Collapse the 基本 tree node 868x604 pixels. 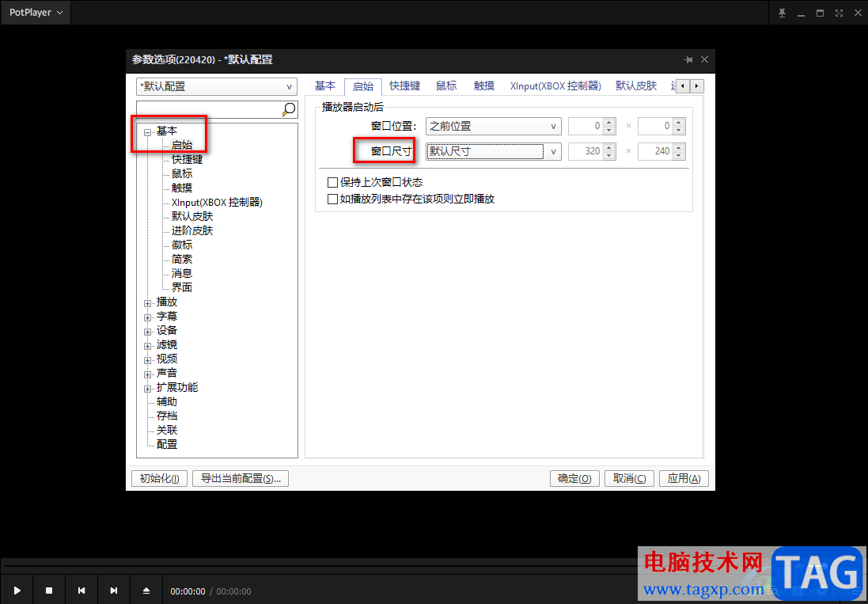pos(148,131)
